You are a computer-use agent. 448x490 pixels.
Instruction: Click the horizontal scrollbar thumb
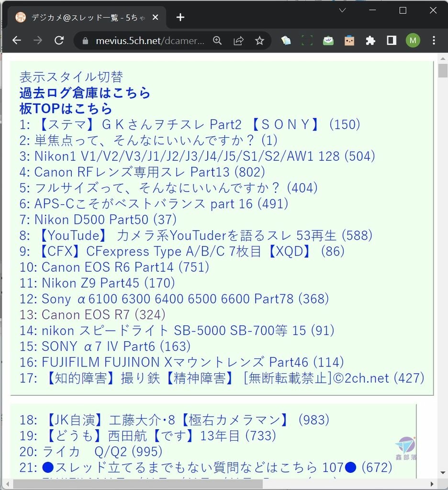[x=137, y=484]
